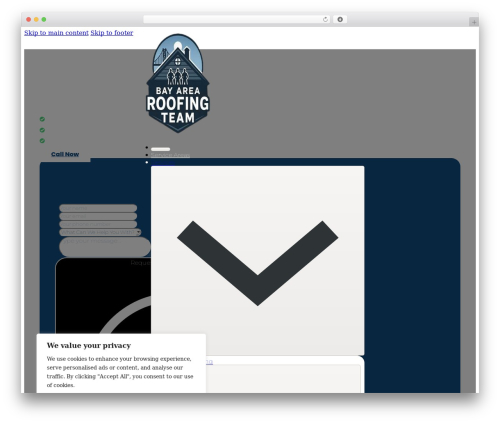
Task: Click the page reload icon in address bar
Action: click(325, 20)
